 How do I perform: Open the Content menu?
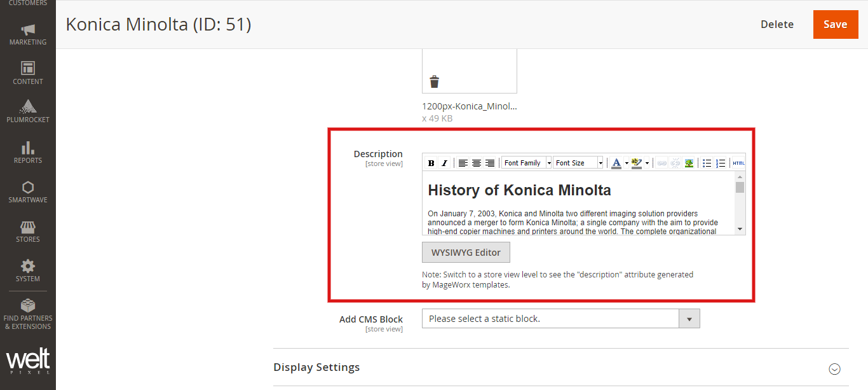(28, 73)
